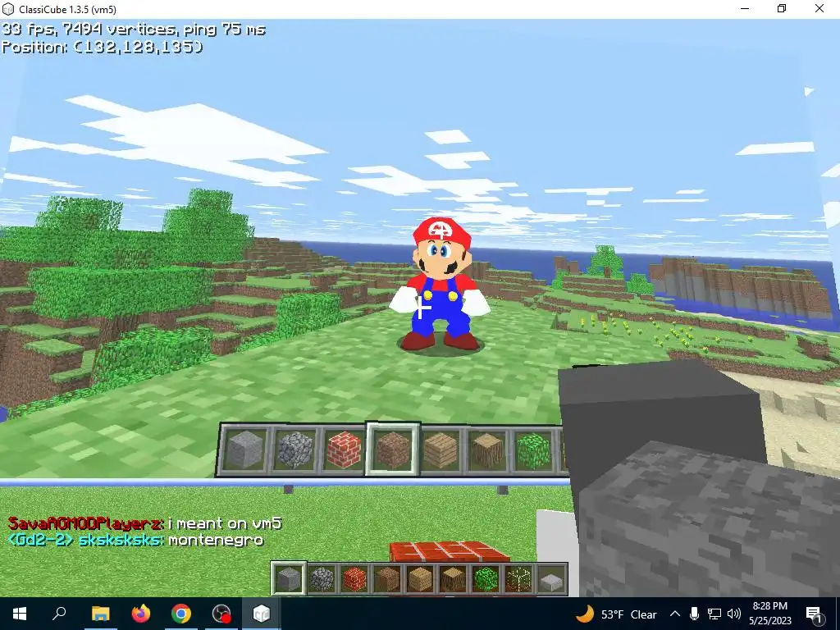The width and height of the screenshot is (840, 630).
Task: Pick brick slot in small bottom hotbar
Action: click(x=354, y=579)
